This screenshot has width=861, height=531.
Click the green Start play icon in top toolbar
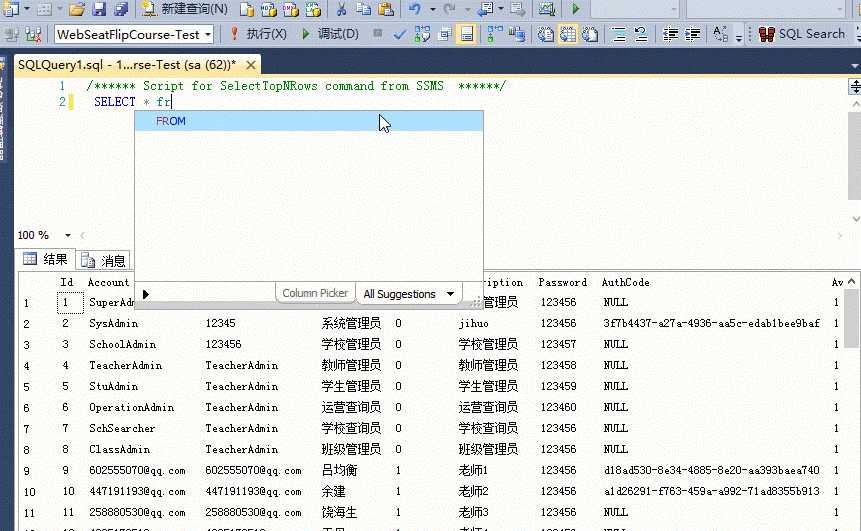(x=575, y=9)
